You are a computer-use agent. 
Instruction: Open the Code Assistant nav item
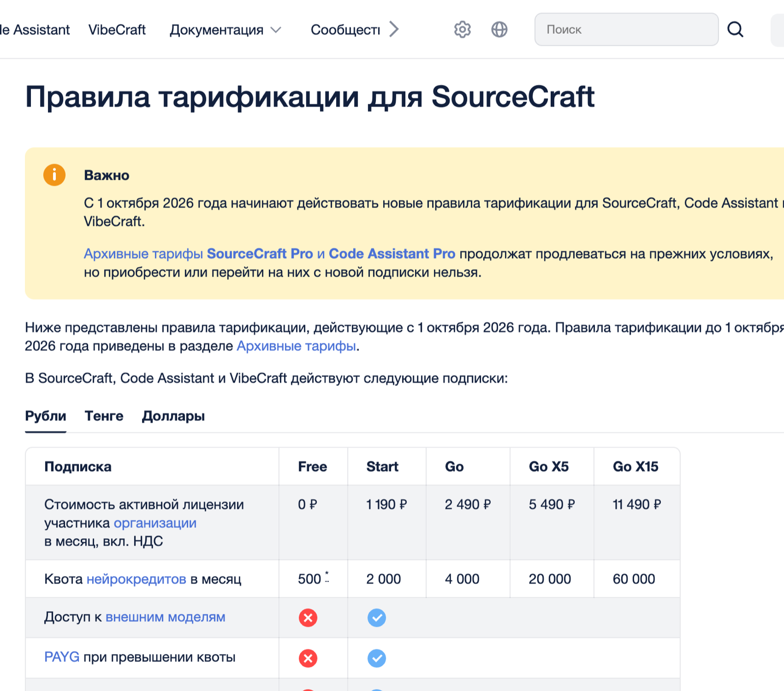coord(35,30)
